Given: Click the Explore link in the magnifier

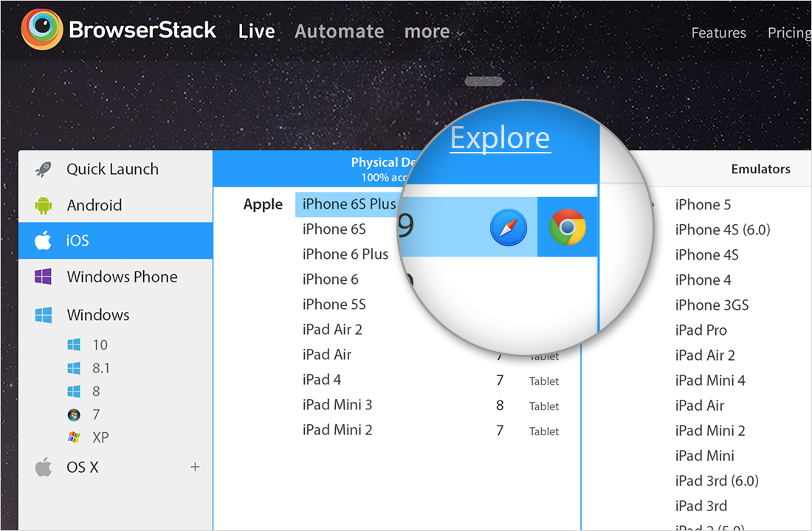Looking at the screenshot, I should (500, 137).
